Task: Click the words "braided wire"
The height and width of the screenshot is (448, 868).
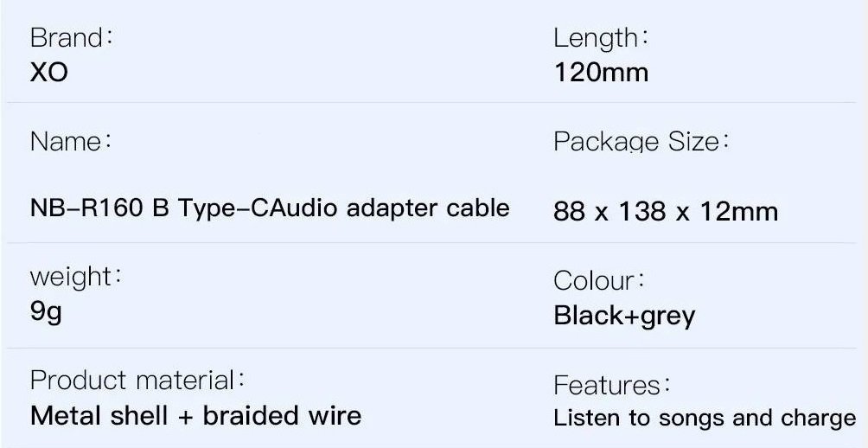Action: pyautogui.click(x=282, y=415)
